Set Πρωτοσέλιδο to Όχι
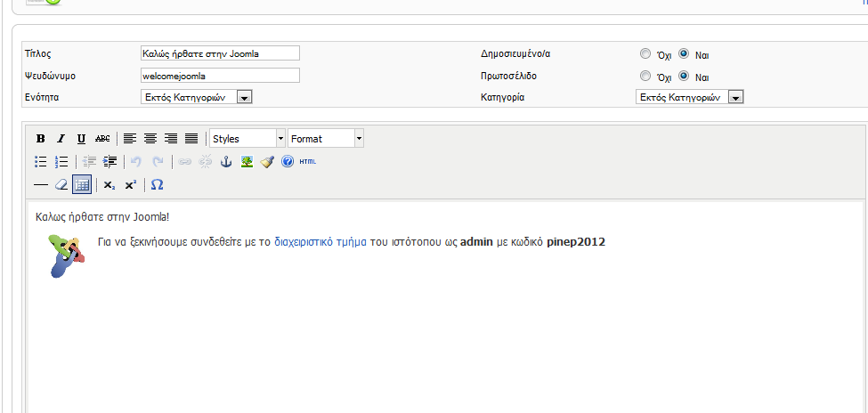This screenshot has height=413, width=868. tap(645, 76)
